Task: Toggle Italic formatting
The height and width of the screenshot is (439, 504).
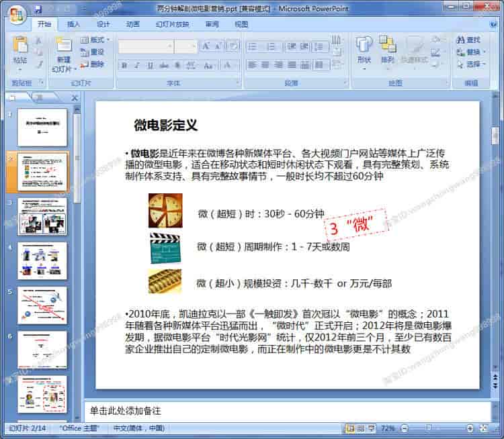Action: 137,66
